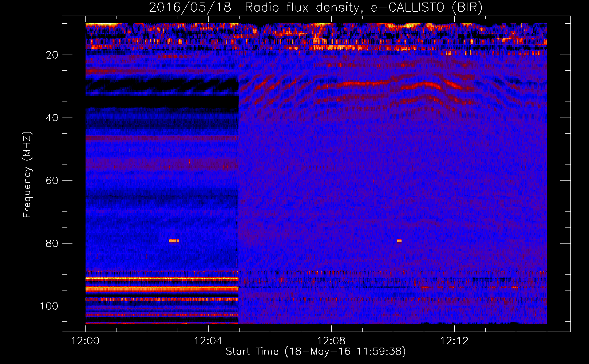
Task: Click the orange marker near 80 MHz before 12:04
Action: point(174,240)
